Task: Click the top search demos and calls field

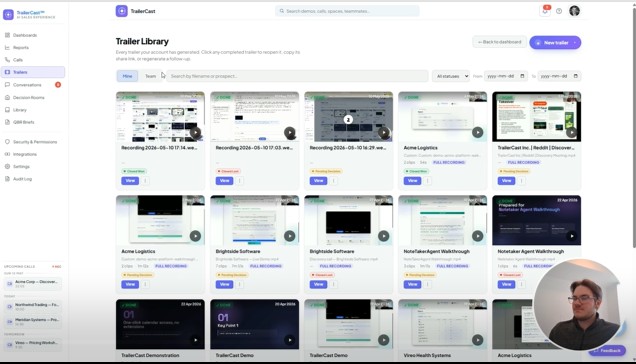Action: (347, 11)
